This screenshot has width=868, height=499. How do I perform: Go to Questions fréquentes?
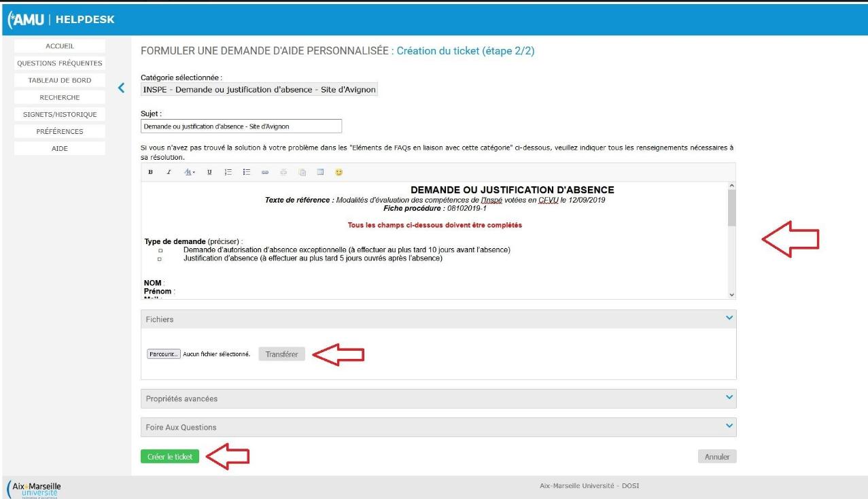[60, 63]
